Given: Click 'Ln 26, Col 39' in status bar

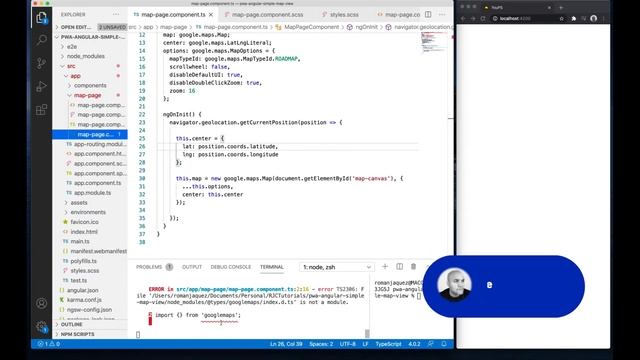Looking at the screenshot, I should pos(286,344).
